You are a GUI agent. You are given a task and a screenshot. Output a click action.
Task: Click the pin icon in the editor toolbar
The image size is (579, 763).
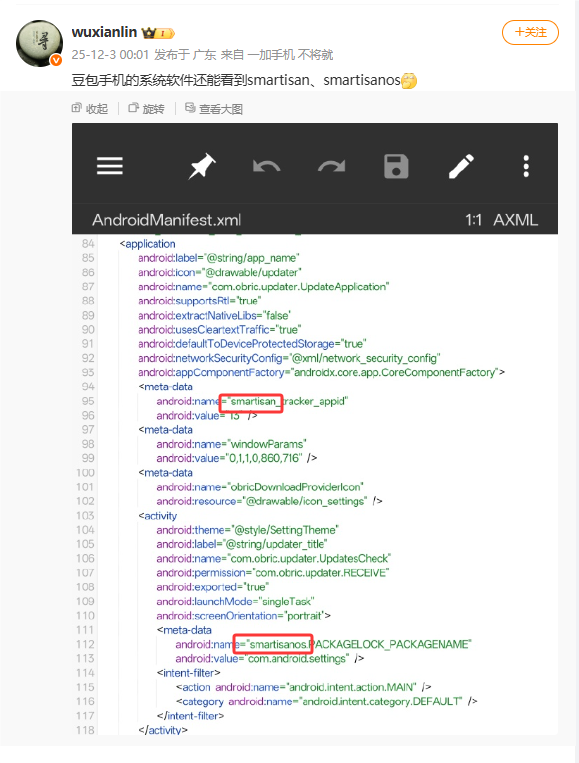pyautogui.click(x=202, y=166)
